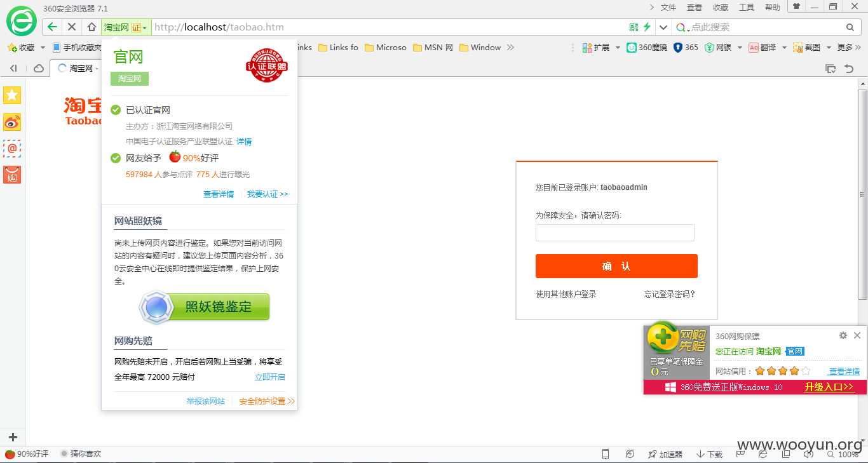Click 立即开启 to enable 网购先赔
The width and height of the screenshot is (868, 463).
coord(270,377)
